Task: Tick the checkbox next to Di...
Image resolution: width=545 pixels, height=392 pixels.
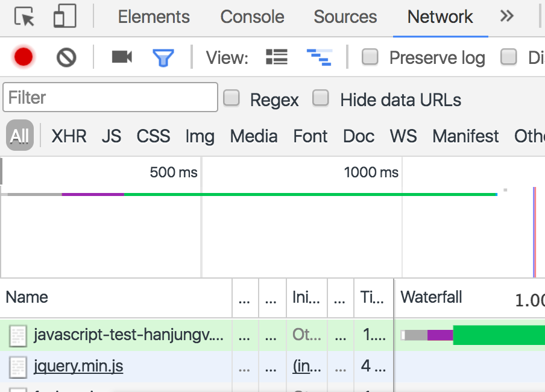Action: pos(508,57)
